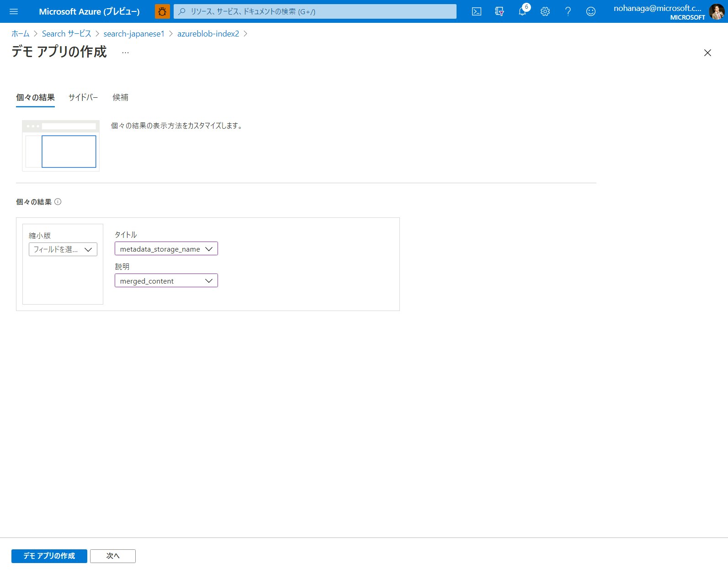The image size is (728, 574).
Task: Open the help question mark
Action: [x=568, y=11]
